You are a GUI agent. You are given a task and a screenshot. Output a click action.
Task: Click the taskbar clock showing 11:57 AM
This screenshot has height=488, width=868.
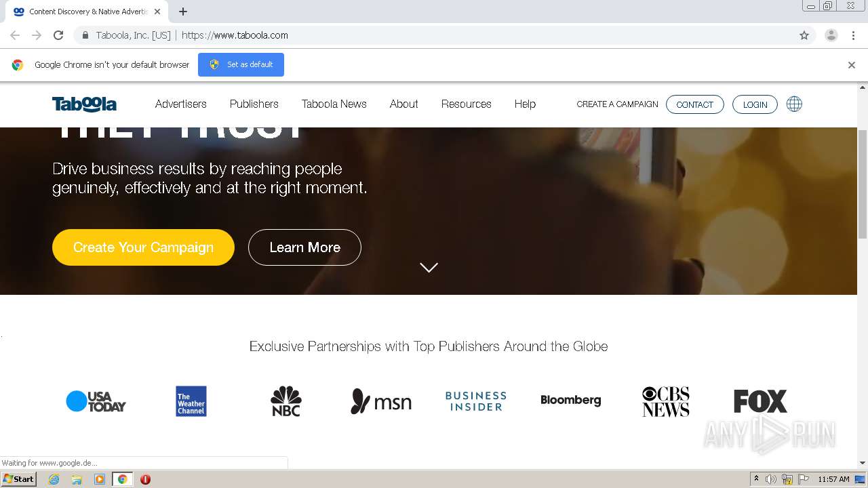pyautogui.click(x=833, y=479)
